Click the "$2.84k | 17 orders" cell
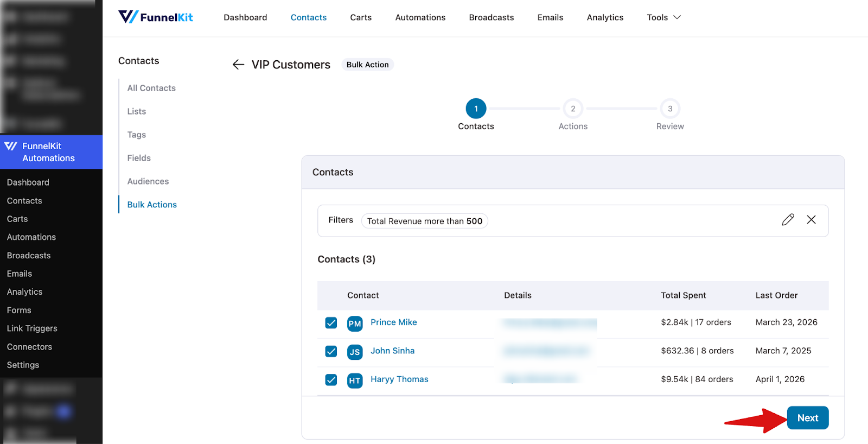Viewport: 868px width, 444px height. tap(696, 322)
